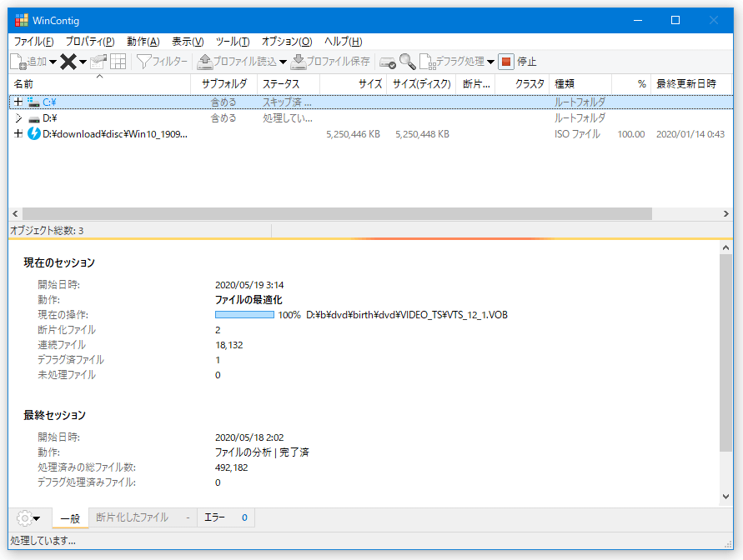The height and width of the screenshot is (560, 743).
Task: Click the magnifying glass analyze icon
Action: (x=408, y=62)
